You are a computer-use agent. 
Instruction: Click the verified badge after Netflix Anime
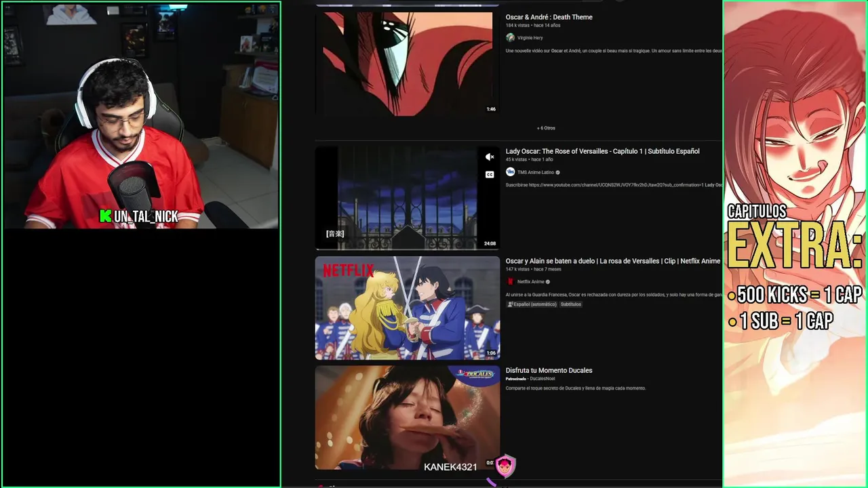click(548, 282)
